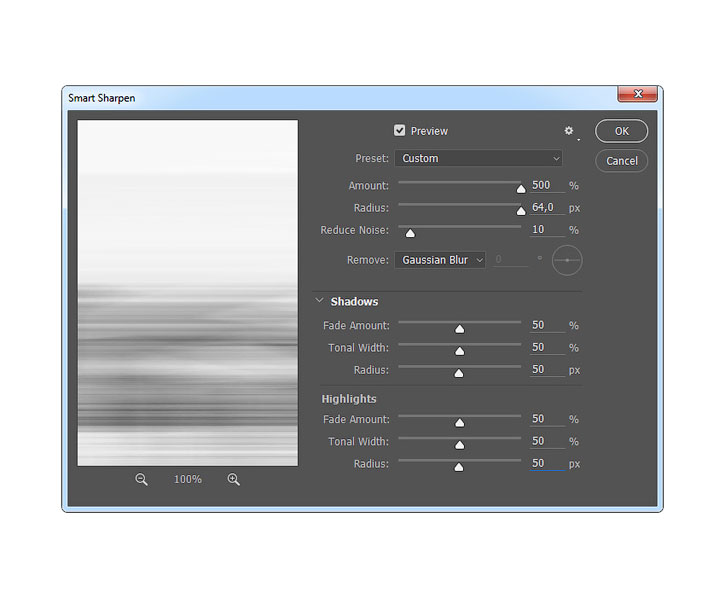Close the Smart Sharpen dialog with X
725x598 pixels.
click(x=638, y=93)
